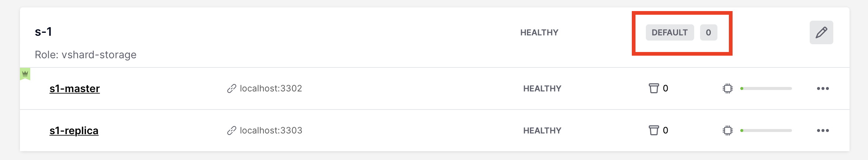Click the leader crown flag on s1-master

pos(25,74)
